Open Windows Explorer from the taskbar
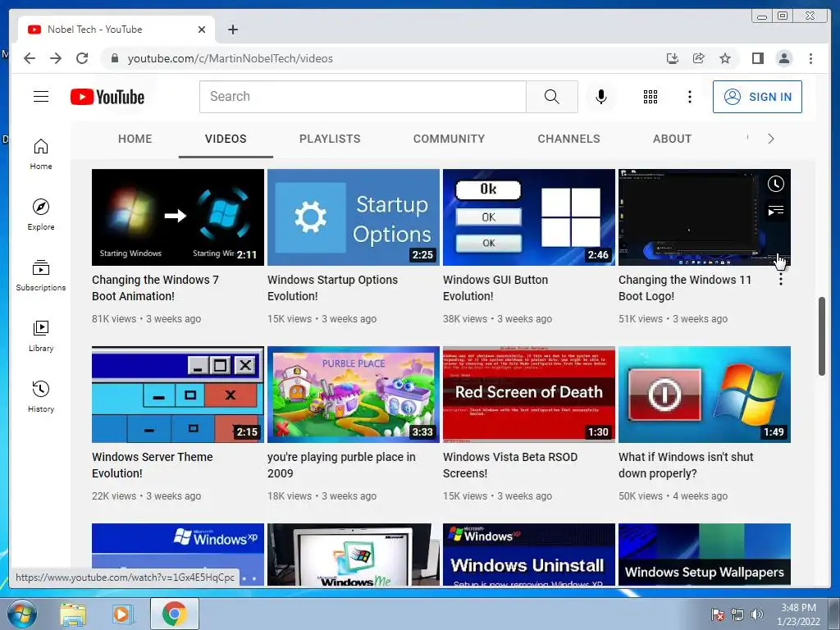The image size is (840, 630). click(73, 614)
